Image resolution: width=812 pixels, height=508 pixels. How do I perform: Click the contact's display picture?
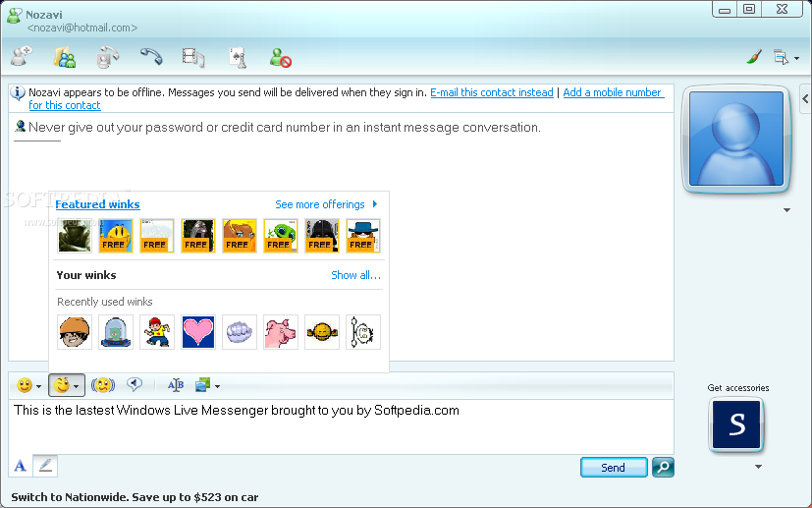coord(735,139)
